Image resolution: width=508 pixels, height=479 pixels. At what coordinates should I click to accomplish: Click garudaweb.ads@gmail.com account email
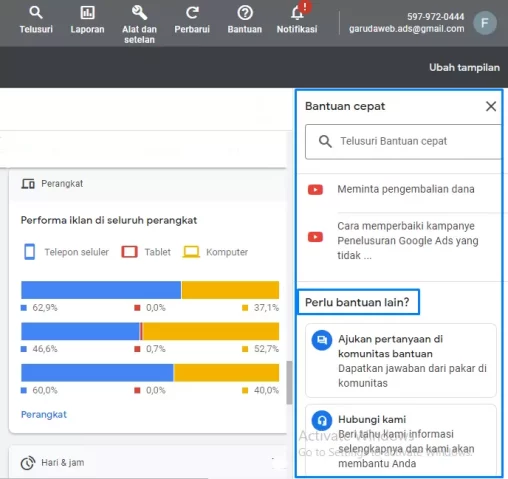pyautogui.click(x=407, y=29)
